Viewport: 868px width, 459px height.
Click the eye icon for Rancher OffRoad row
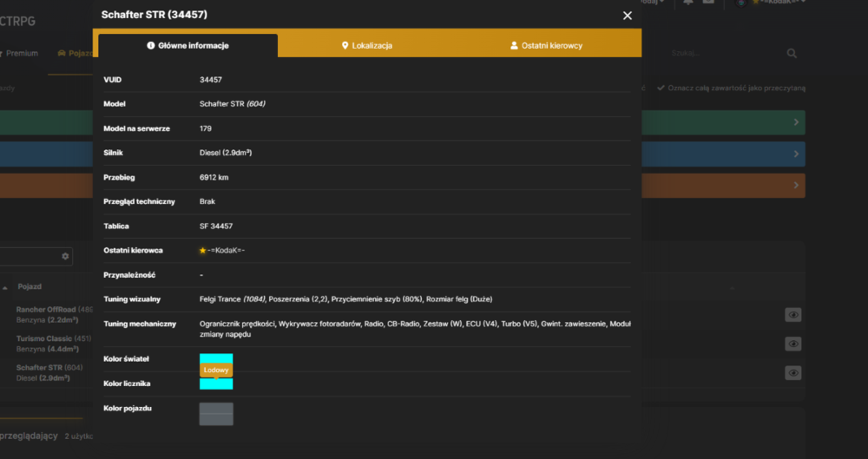[x=793, y=315]
